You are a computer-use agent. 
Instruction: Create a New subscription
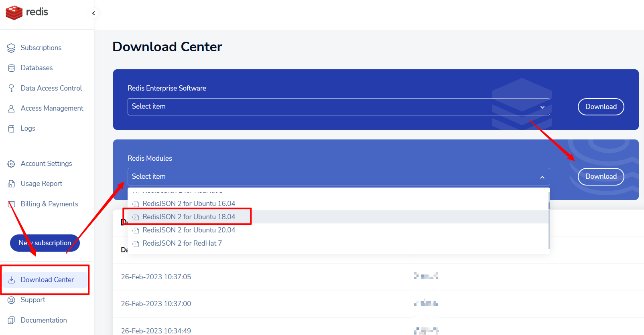(x=45, y=243)
